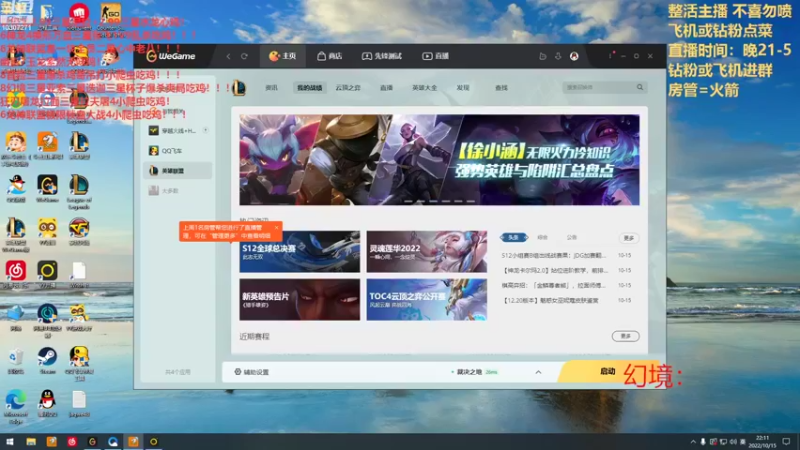This screenshot has height=450, width=800.
Task: Open the download manager icon in WeGame
Action: pyautogui.click(x=558, y=56)
